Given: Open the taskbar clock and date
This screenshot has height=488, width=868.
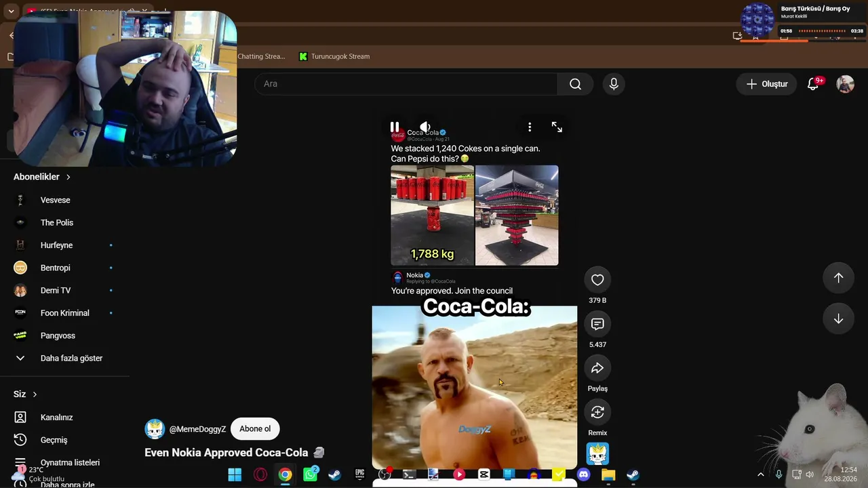Looking at the screenshot, I should pos(841,474).
